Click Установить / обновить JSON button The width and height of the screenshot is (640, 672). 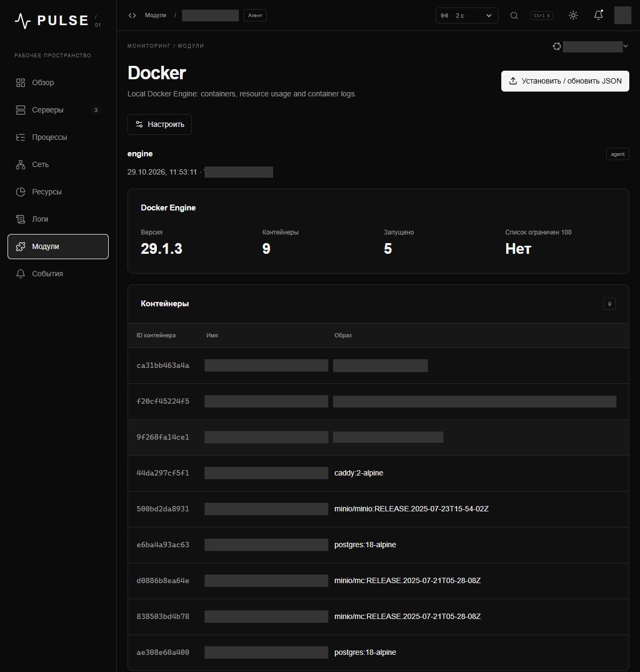tap(565, 81)
